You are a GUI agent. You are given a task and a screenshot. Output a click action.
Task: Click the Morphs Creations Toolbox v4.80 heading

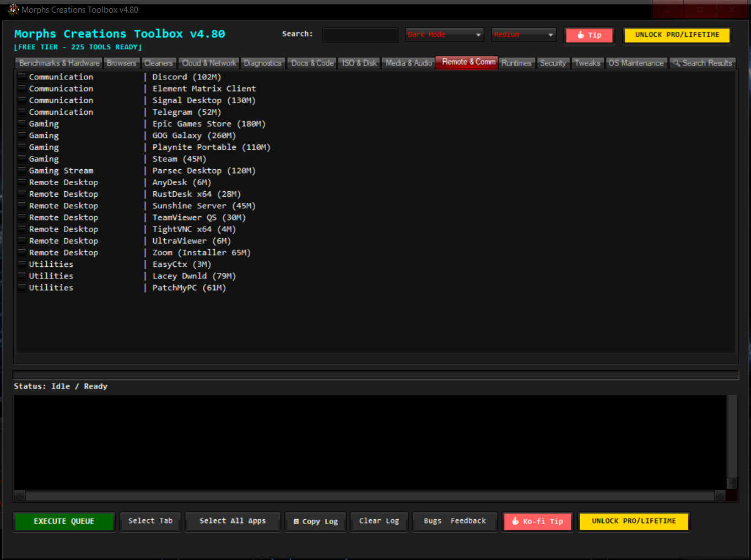120,34
